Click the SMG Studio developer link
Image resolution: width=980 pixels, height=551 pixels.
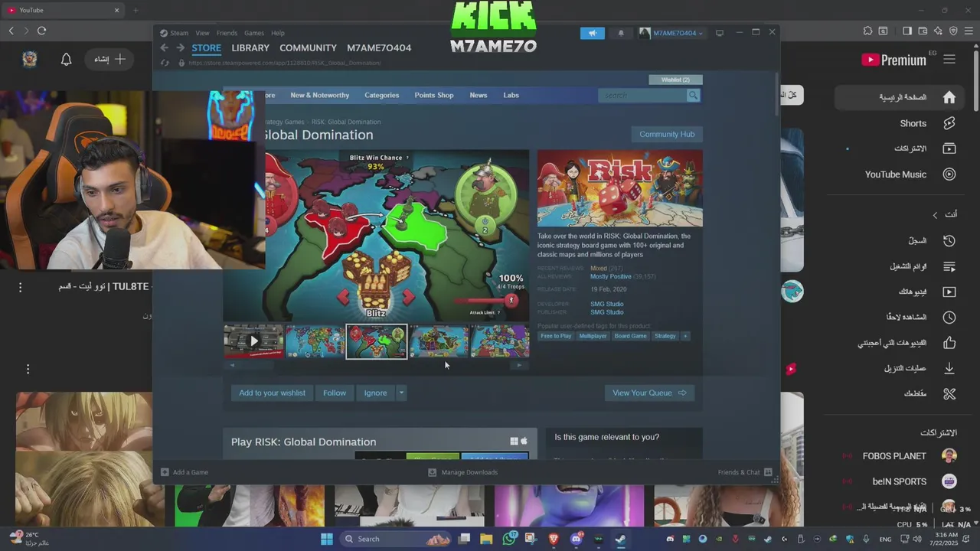point(606,304)
